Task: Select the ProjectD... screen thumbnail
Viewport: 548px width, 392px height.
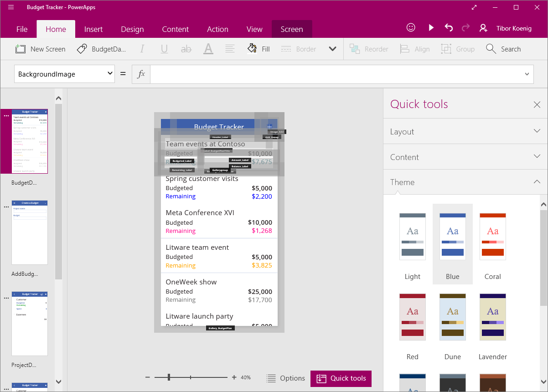Action: pos(30,324)
